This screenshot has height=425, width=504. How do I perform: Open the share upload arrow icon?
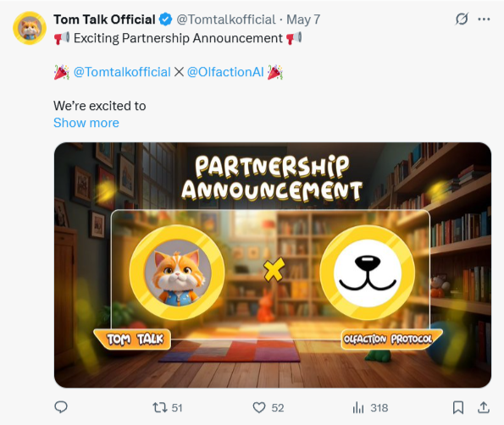pos(484,407)
